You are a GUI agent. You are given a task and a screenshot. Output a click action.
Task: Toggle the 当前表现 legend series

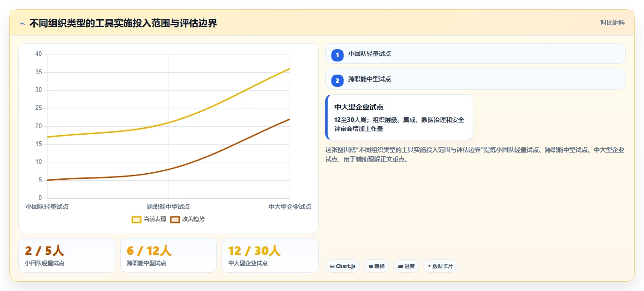[149, 219]
